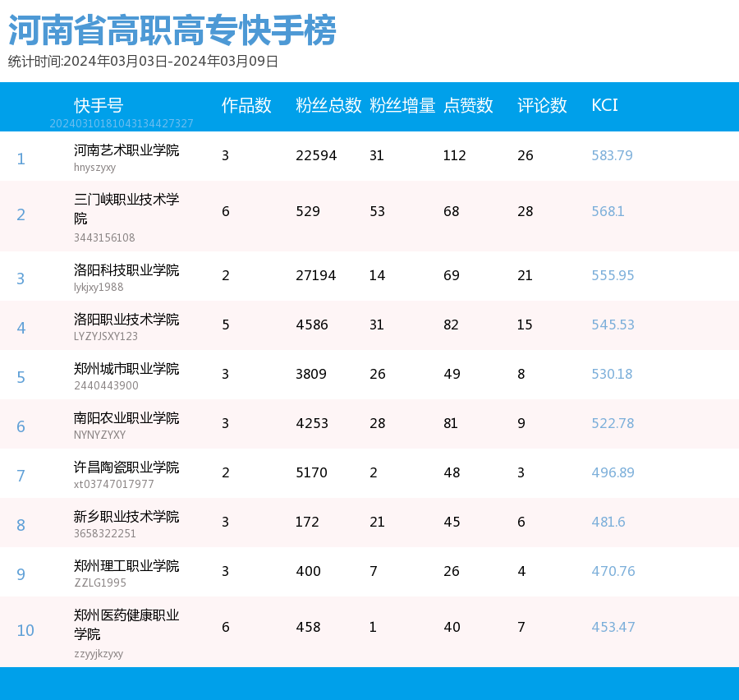739x700 pixels.
Task: Click fan total 529
Action: (x=308, y=211)
